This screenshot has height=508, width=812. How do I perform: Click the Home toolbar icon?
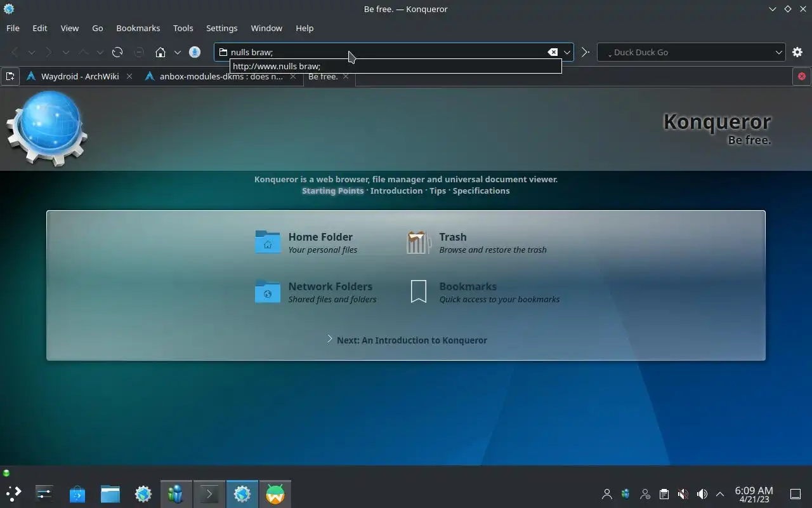[x=160, y=53]
